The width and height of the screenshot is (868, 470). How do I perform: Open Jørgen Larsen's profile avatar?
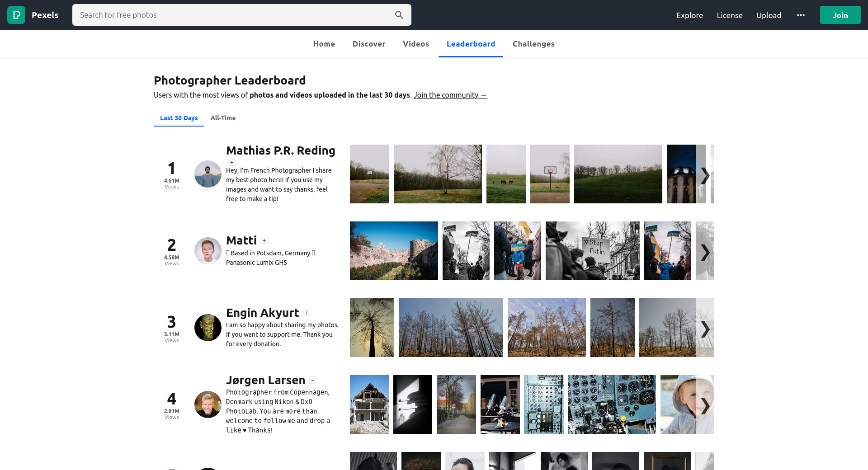point(208,404)
